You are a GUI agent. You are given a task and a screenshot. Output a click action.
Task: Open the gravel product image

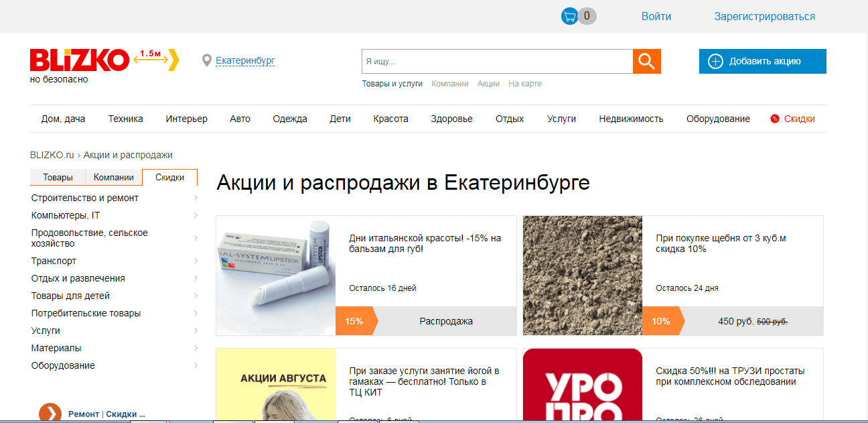[x=583, y=276]
